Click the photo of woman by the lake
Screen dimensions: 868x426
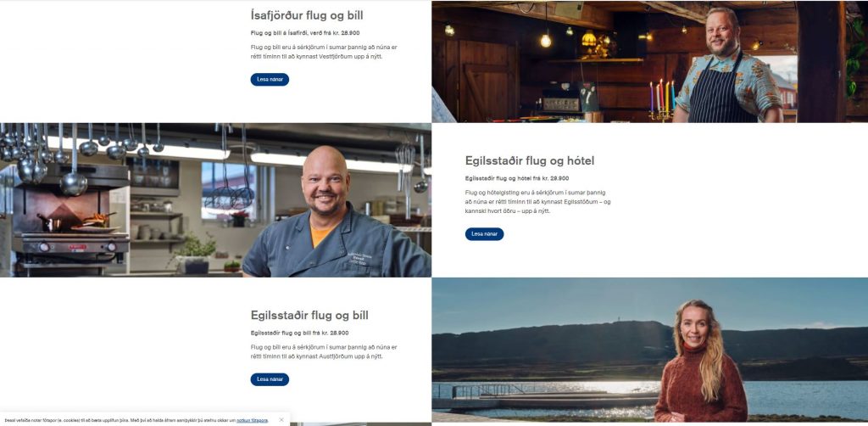[x=650, y=350]
